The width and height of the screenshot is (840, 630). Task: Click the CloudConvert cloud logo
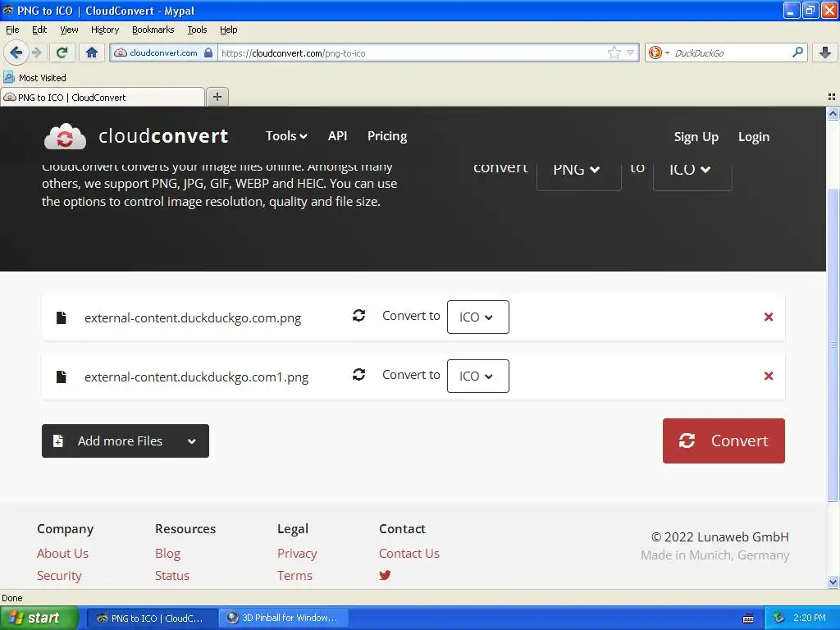(x=65, y=136)
